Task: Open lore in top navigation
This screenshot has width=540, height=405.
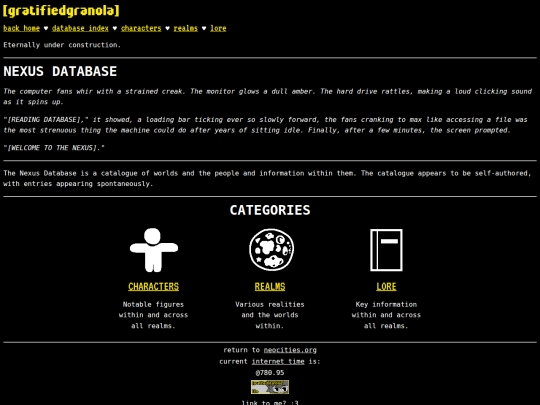Action: [x=218, y=28]
